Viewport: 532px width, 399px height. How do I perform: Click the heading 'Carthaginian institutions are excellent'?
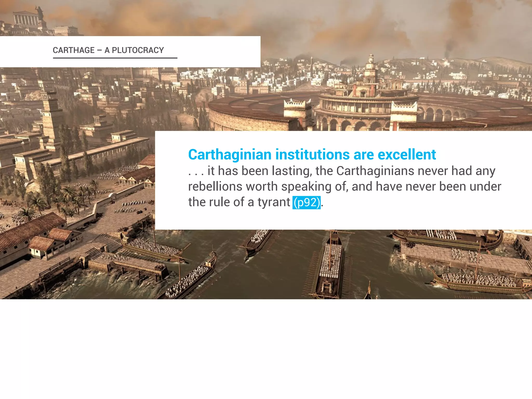coord(312,155)
